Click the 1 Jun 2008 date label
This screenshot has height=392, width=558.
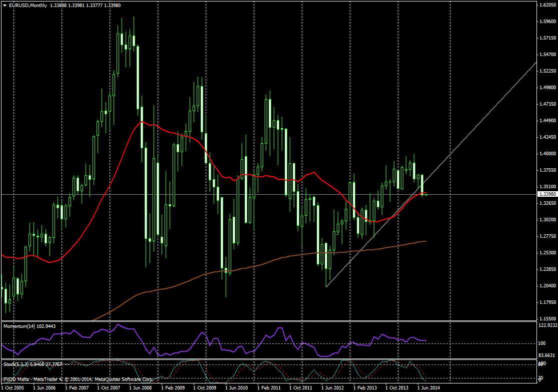pyautogui.click(x=141, y=387)
